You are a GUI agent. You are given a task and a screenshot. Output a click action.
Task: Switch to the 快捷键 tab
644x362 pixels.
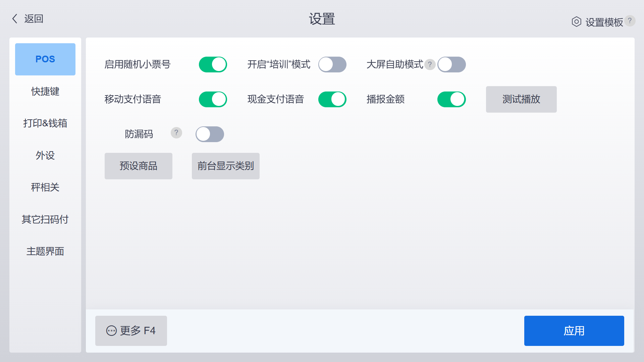(x=45, y=91)
